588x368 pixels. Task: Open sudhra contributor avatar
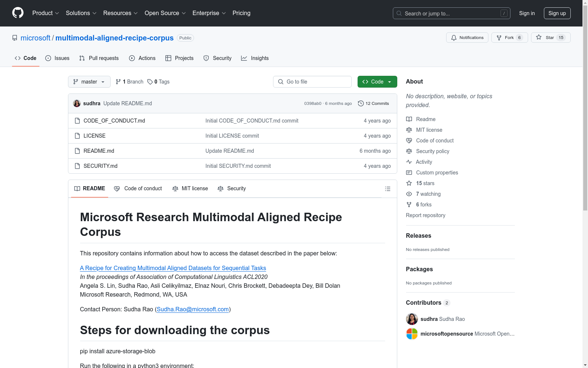412,319
